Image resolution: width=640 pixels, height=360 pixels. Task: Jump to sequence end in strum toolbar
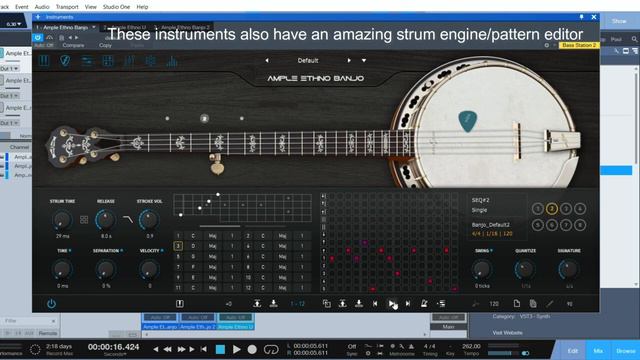408,304
